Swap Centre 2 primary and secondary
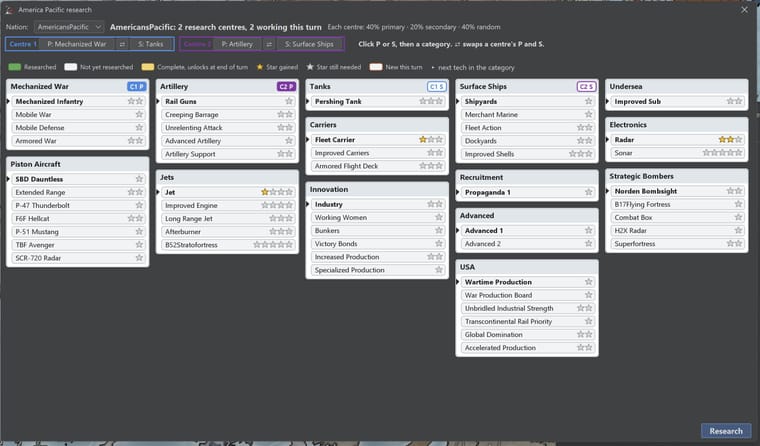760x446 pixels. pyautogui.click(x=269, y=44)
